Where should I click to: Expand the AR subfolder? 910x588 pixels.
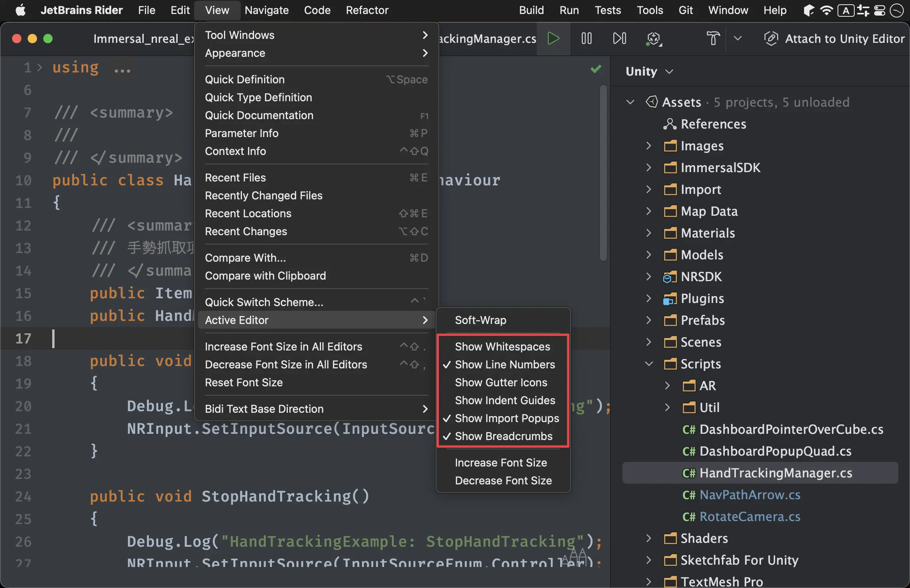click(x=667, y=386)
